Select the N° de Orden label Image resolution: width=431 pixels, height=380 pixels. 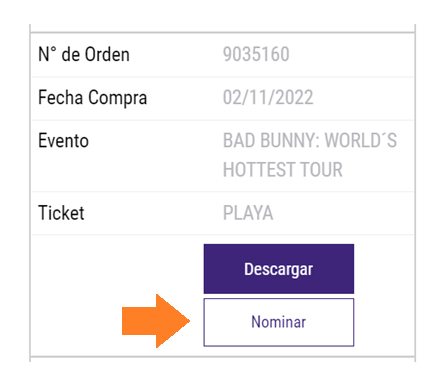84,54
